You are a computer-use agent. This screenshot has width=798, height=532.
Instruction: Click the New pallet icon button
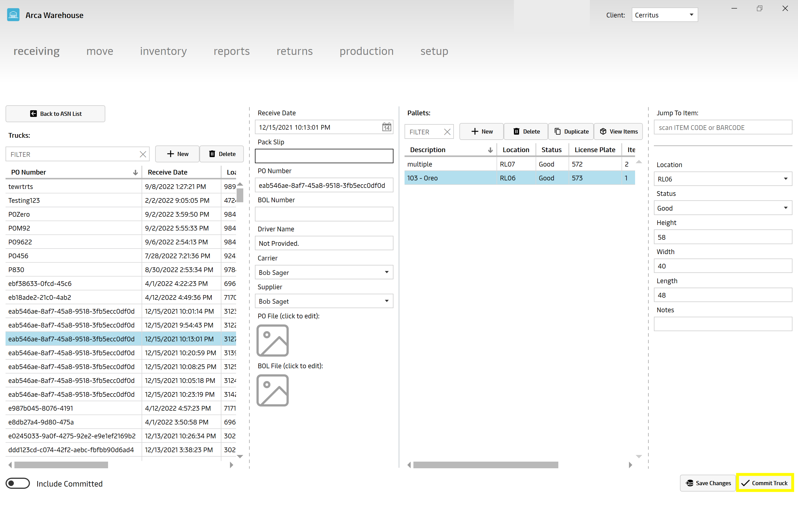point(481,131)
